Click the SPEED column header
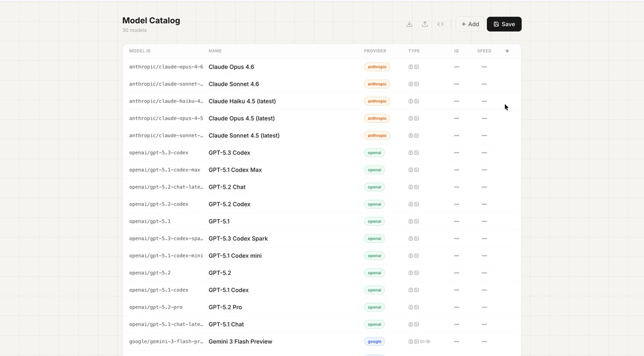The width and height of the screenshot is (644, 356). point(484,51)
